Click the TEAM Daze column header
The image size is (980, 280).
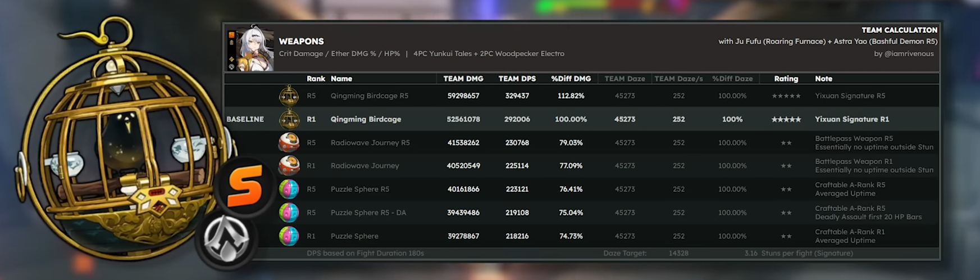click(x=625, y=79)
